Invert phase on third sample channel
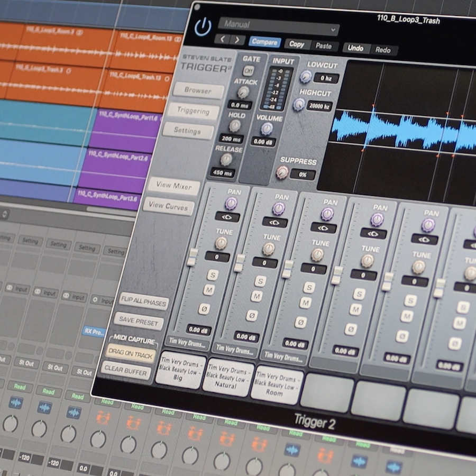 pyautogui.click(x=301, y=322)
